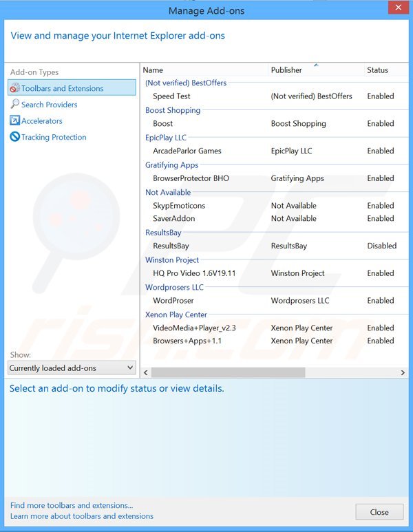The height and width of the screenshot is (532, 413).
Task: Select the WordProser add-on
Action: [x=275, y=301]
